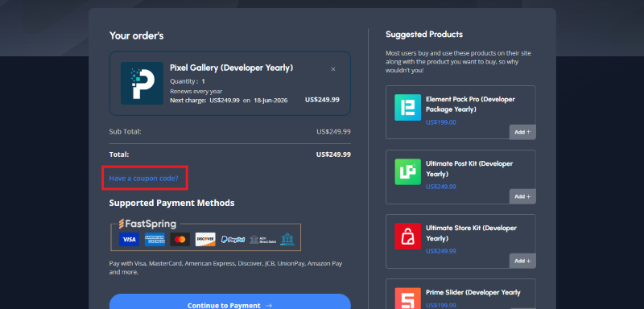Click the Supported Payment Methods heading
This screenshot has width=644, height=309.
tap(171, 203)
